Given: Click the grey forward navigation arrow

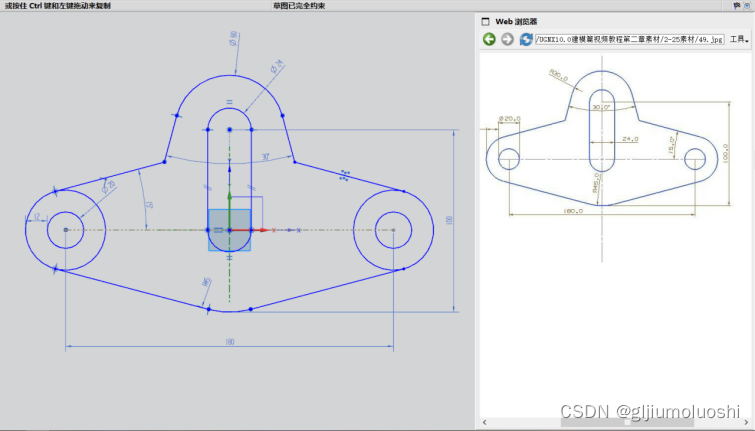Looking at the screenshot, I should coord(508,39).
